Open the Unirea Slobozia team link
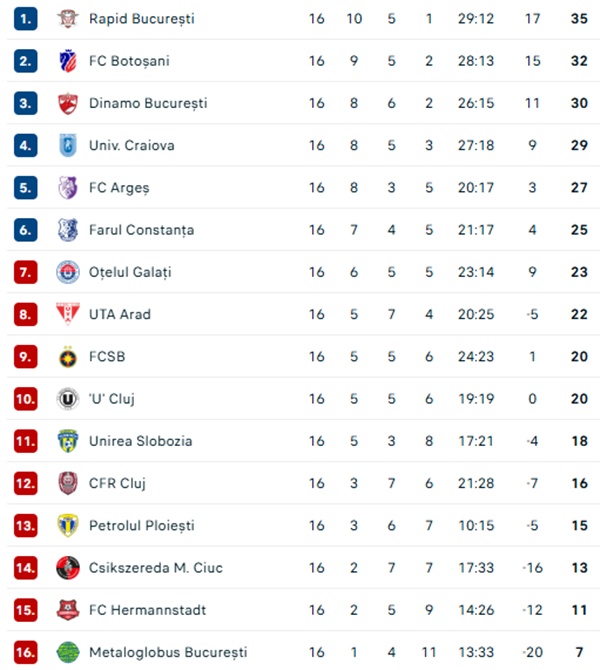Viewport: 600px width, 670px height. [x=140, y=441]
